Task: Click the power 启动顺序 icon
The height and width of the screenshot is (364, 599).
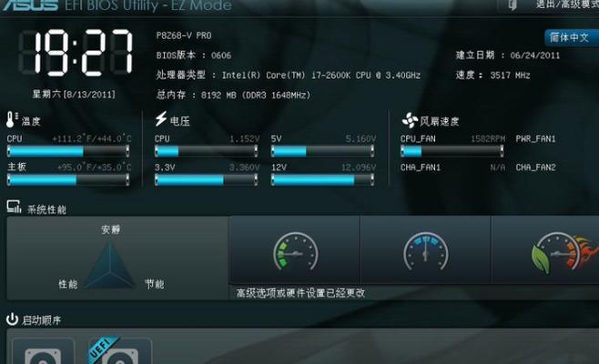Action: 12,318
